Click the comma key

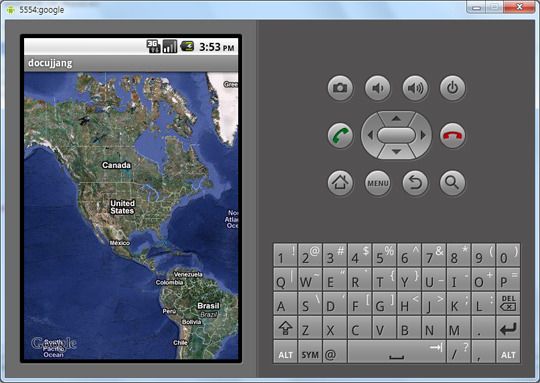483,352
